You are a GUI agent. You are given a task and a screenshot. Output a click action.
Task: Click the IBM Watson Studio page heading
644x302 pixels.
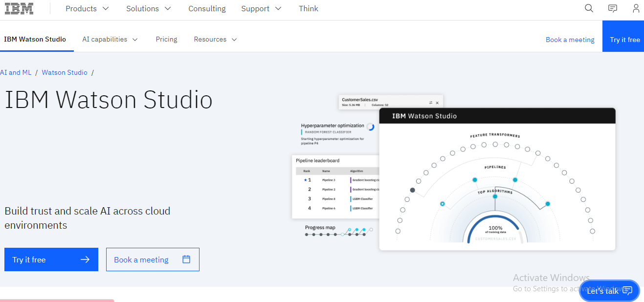[x=109, y=100]
